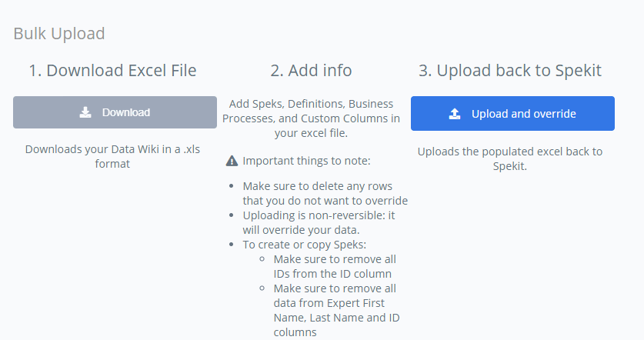644x340 pixels.
Task: Click the download arrow icon
Action: (85, 112)
